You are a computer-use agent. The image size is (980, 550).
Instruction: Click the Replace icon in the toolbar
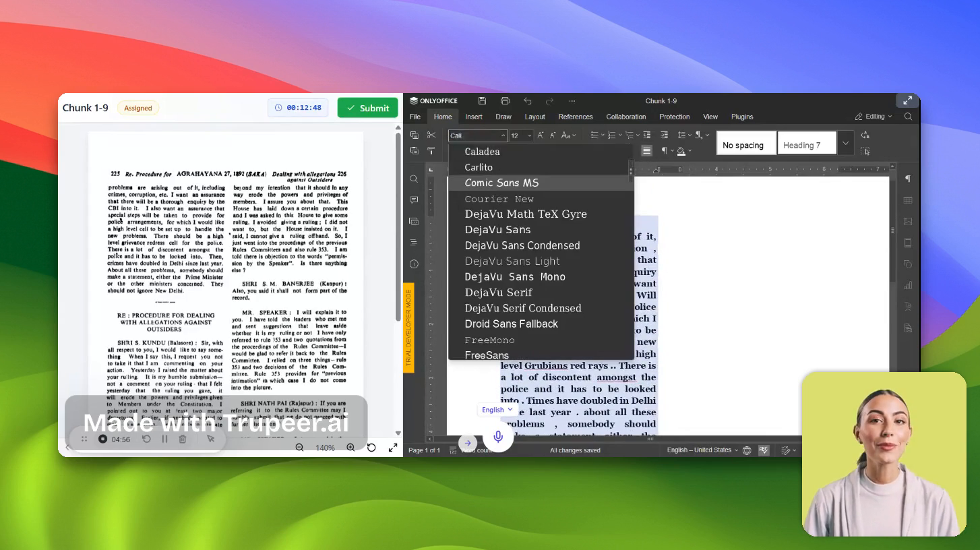click(865, 135)
